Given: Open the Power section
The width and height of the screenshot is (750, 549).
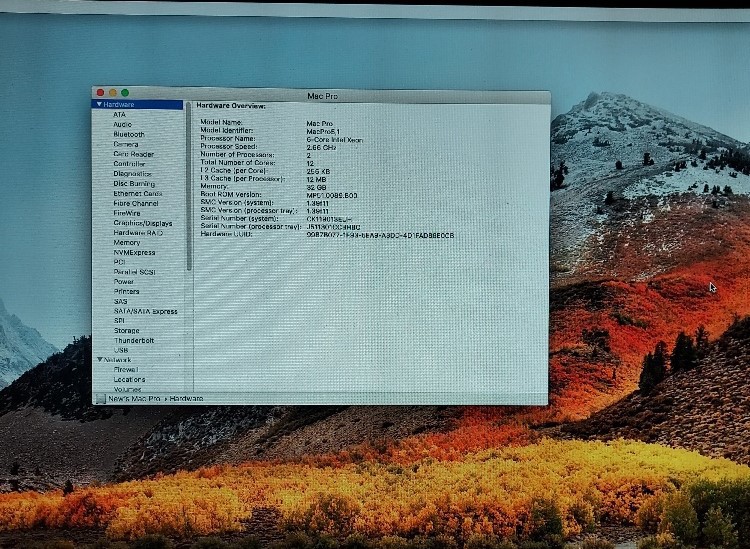Looking at the screenshot, I should click(x=124, y=282).
